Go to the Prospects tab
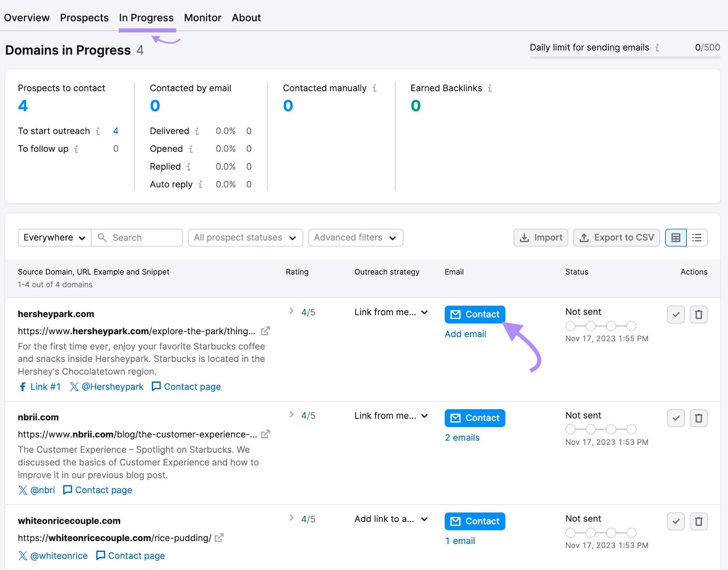 (x=84, y=18)
